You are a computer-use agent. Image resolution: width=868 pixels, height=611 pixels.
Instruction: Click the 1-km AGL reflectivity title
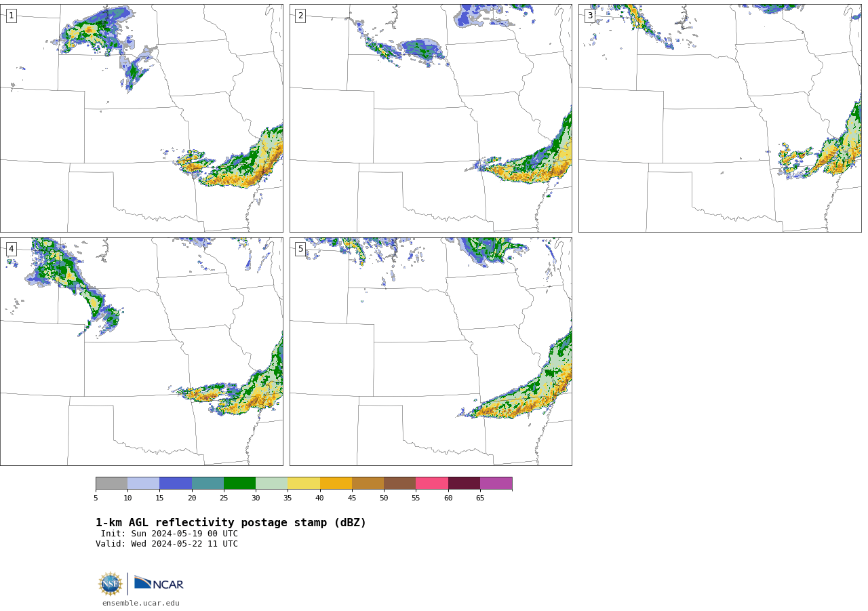click(x=231, y=523)
